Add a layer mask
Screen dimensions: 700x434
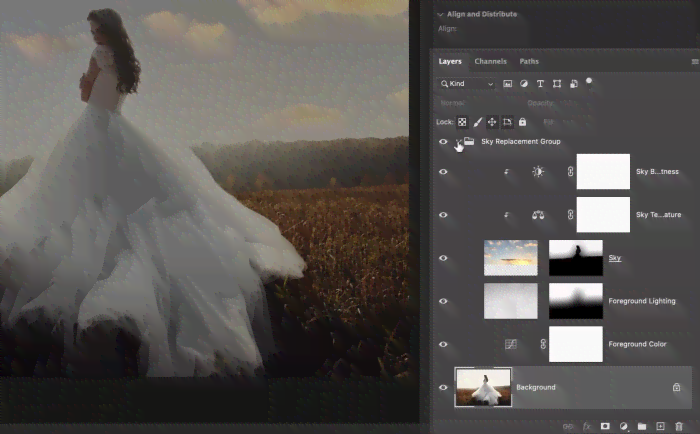(605, 426)
